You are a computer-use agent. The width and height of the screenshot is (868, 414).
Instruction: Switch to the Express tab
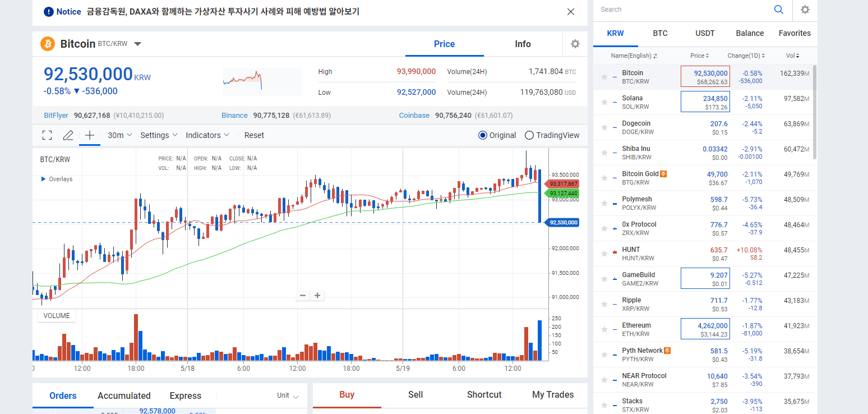click(186, 395)
